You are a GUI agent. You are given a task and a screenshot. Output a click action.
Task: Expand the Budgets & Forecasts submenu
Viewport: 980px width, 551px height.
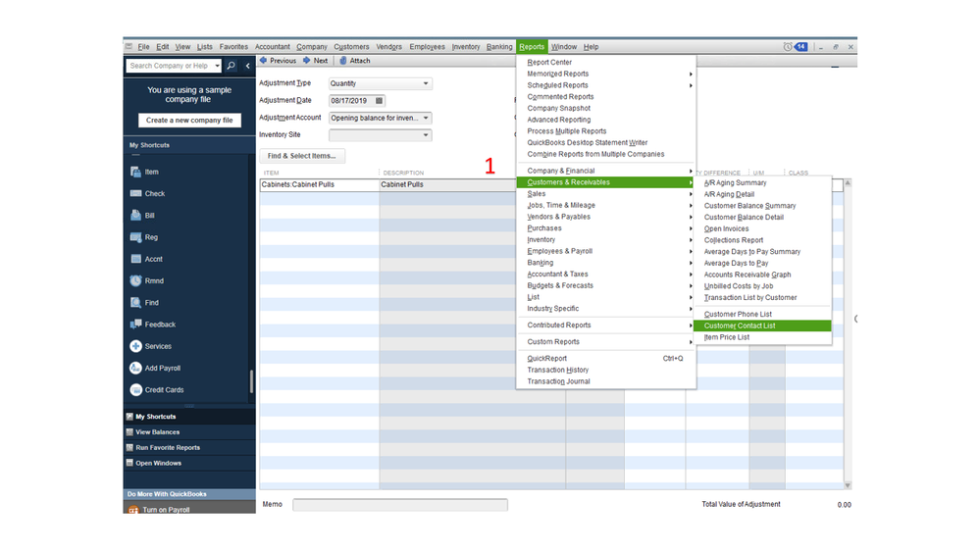(x=605, y=285)
